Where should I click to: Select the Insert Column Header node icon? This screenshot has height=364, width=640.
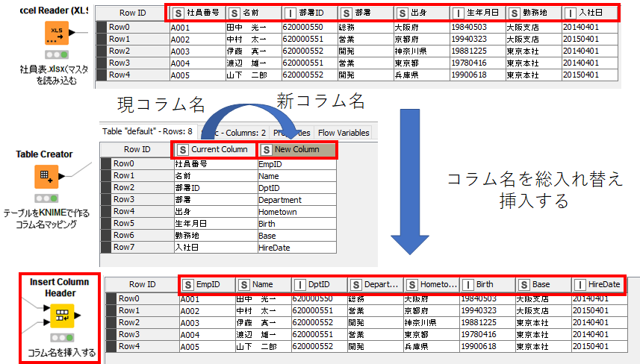pyautogui.click(x=62, y=316)
